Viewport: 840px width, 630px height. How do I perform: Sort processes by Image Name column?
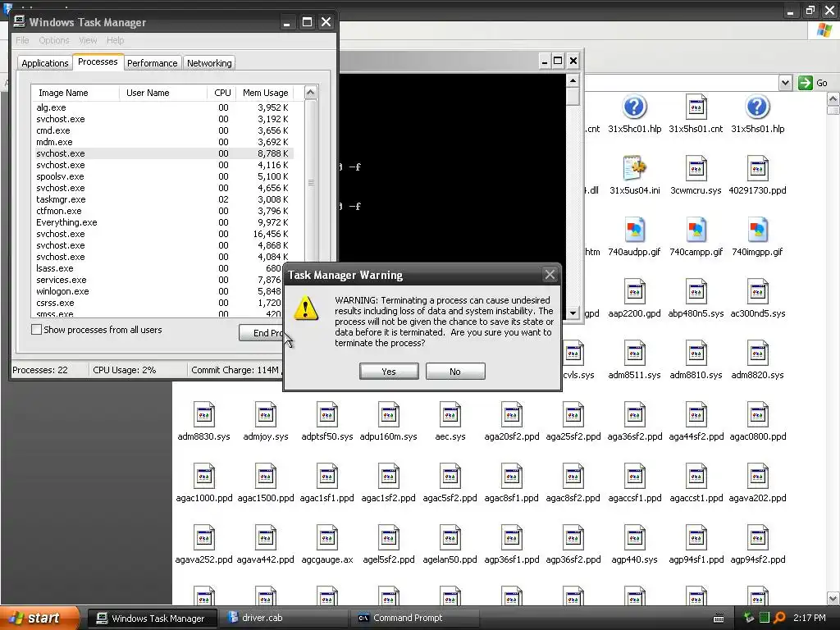point(75,93)
